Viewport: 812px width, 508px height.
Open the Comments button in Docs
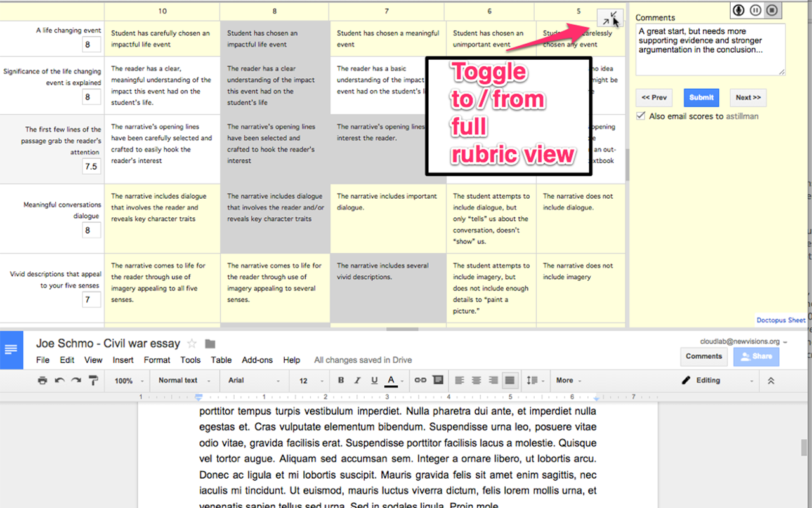pyautogui.click(x=704, y=356)
